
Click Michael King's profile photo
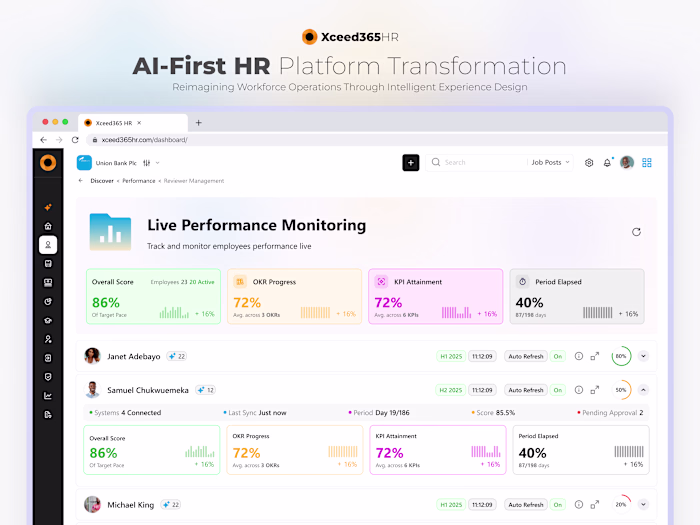point(92,504)
